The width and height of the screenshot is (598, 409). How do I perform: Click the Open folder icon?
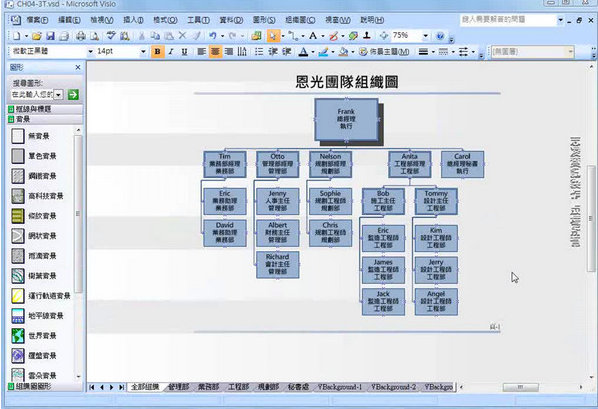pyautogui.click(x=37, y=36)
